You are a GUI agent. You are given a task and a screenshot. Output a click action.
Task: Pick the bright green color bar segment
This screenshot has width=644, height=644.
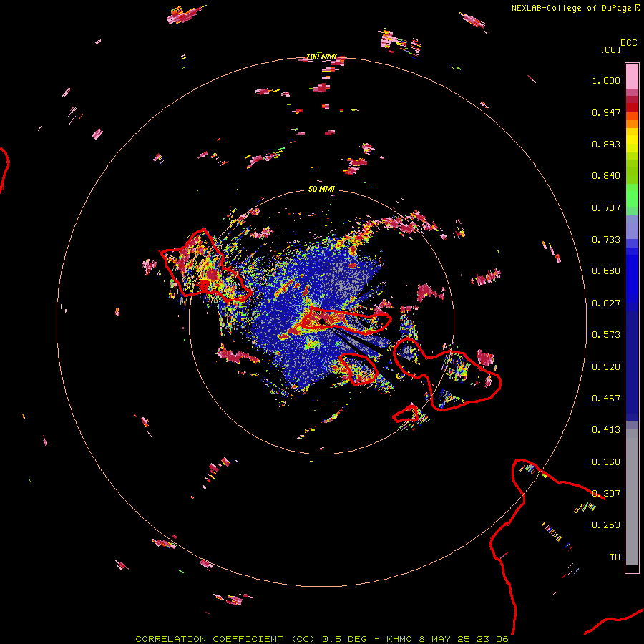click(632, 195)
